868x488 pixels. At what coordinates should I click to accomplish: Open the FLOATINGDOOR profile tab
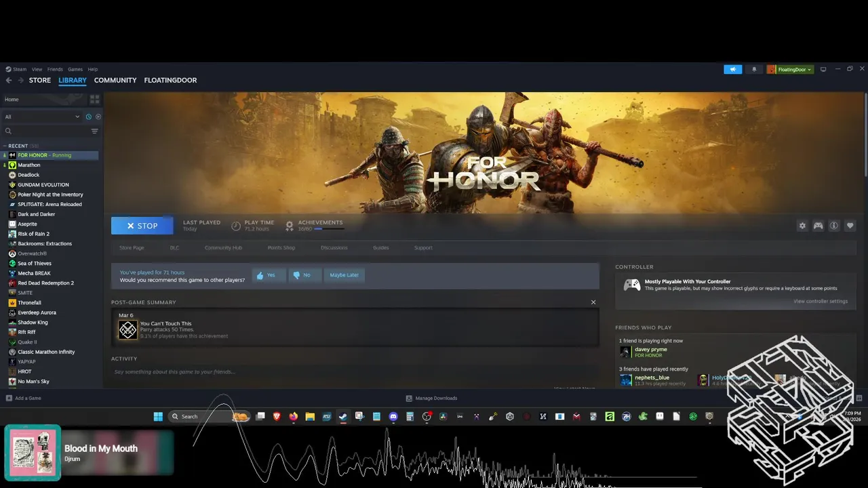tap(170, 80)
